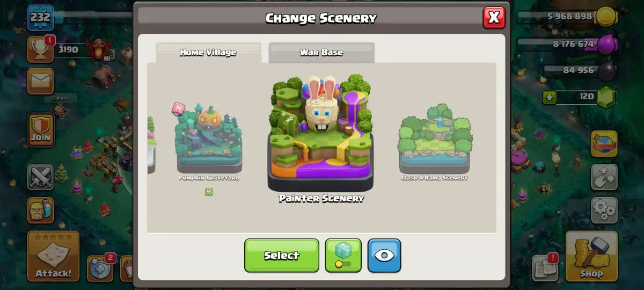Open the trophy league icon
The image size is (644, 290).
[40, 49]
